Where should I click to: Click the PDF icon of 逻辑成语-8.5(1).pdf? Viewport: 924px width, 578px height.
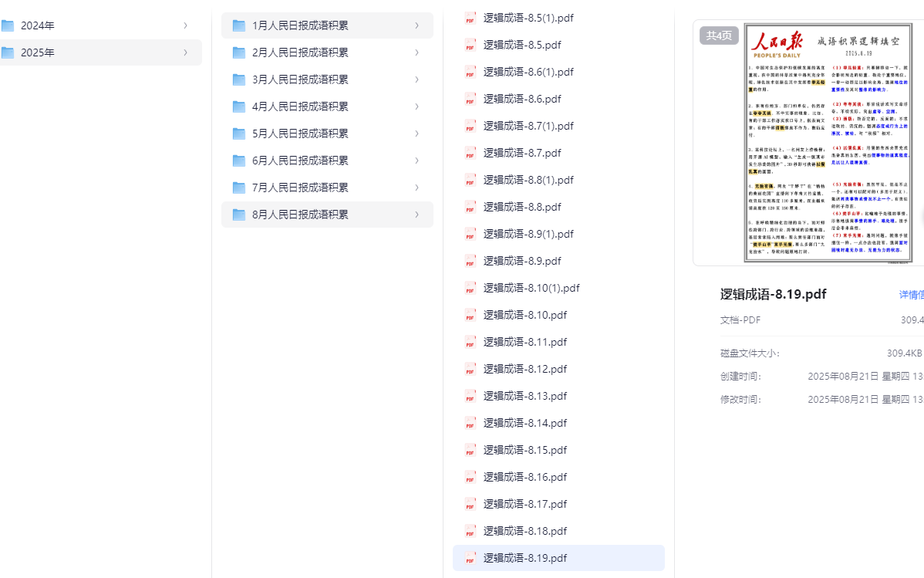tap(470, 18)
